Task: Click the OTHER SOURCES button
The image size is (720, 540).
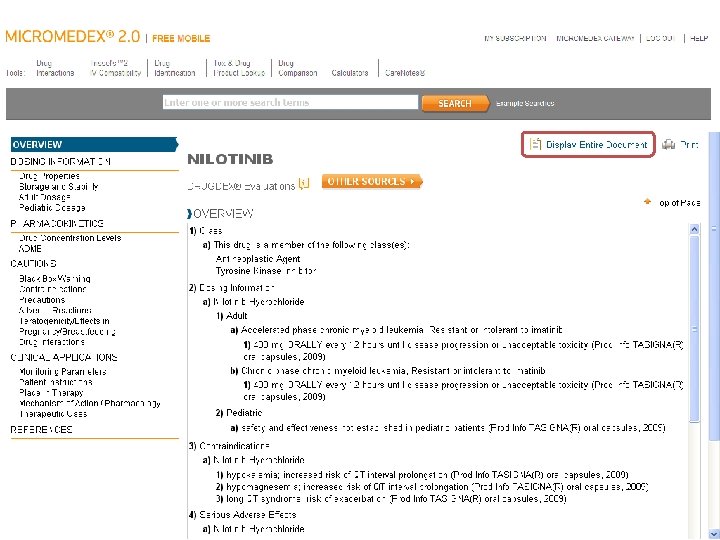Action: 371,181
